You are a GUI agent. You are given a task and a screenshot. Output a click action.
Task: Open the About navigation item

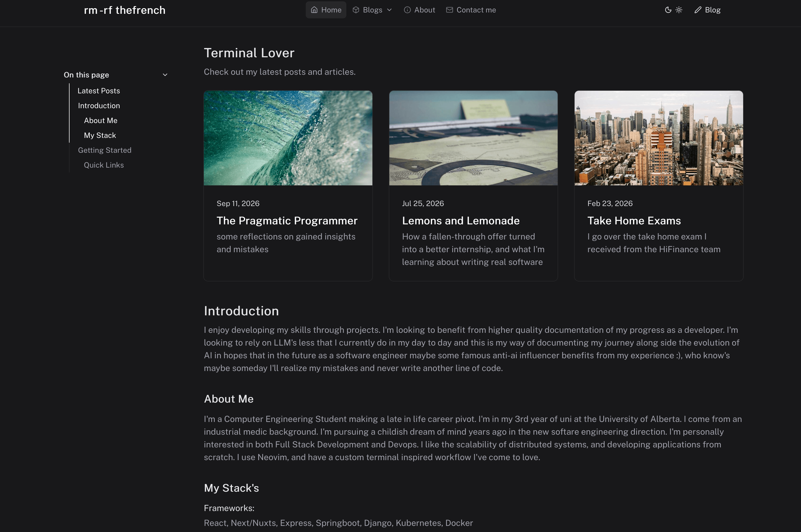419,10
